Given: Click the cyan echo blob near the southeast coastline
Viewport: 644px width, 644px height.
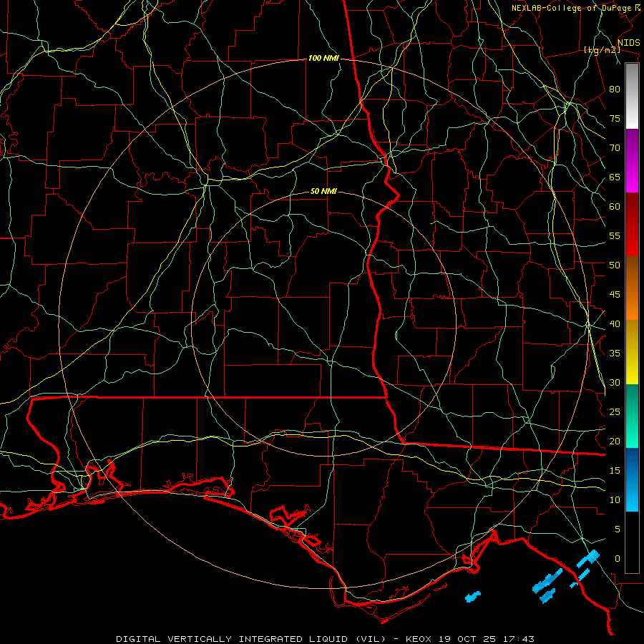Looking at the screenshot, I should pyautogui.click(x=589, y=559).
